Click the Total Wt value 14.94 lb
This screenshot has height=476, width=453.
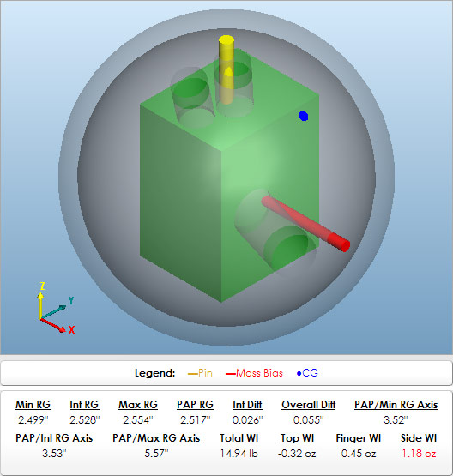(239, 454)
